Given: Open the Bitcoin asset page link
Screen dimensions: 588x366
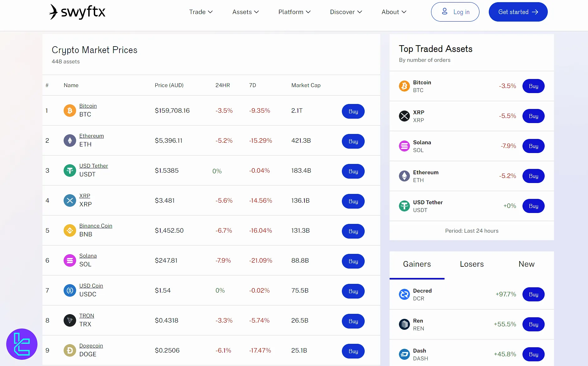Looking at the screenshot, I should [88, 106].
